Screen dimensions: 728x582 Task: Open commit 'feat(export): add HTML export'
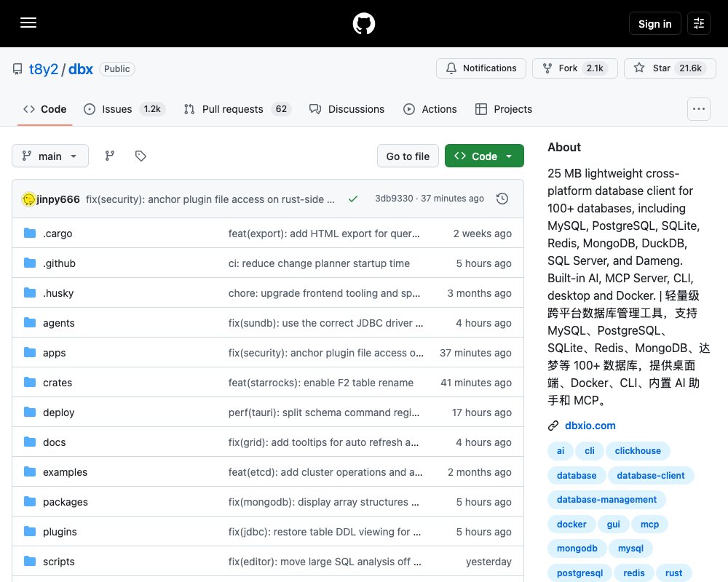coord(324,234)
